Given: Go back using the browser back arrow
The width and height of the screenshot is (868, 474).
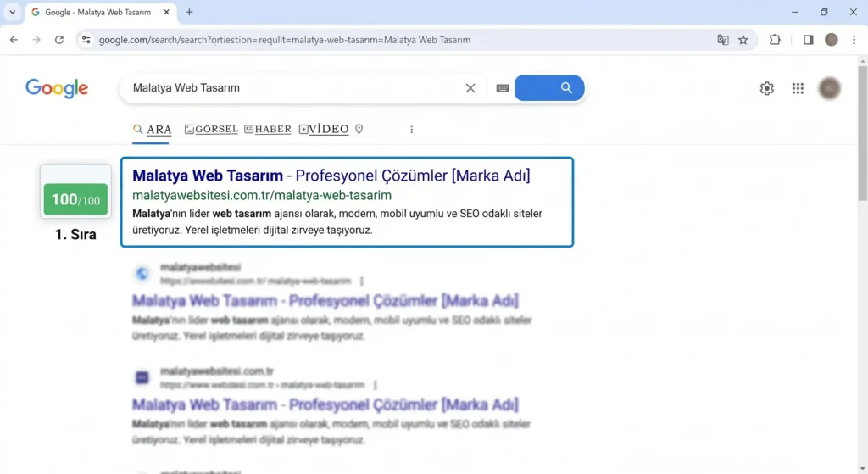Looking at the screenshot, I should (x=14, y=40).
